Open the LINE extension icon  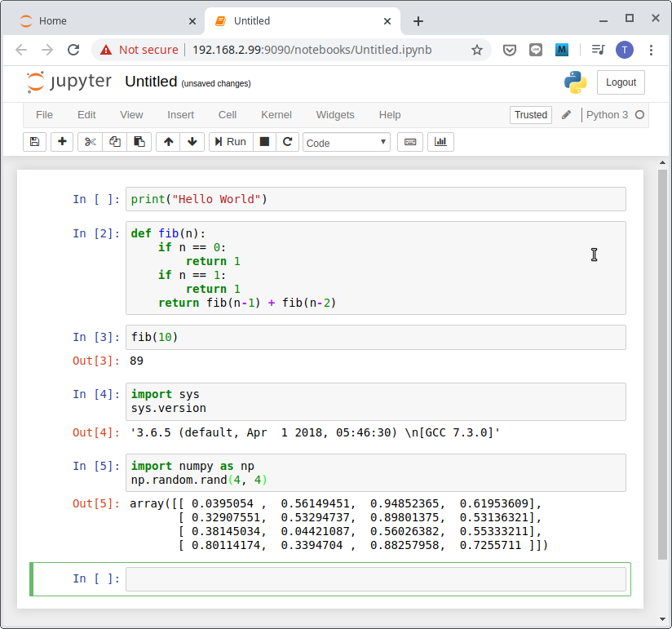tap(535, 50)
